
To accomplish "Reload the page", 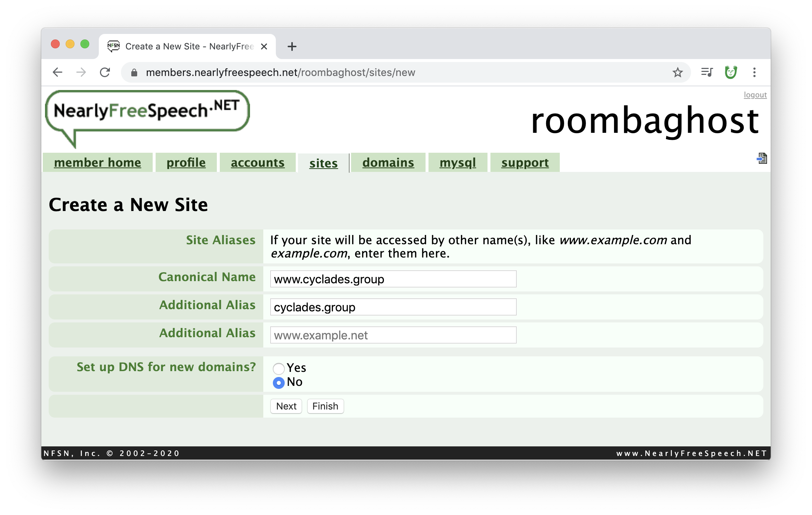I will pos(105,72).
